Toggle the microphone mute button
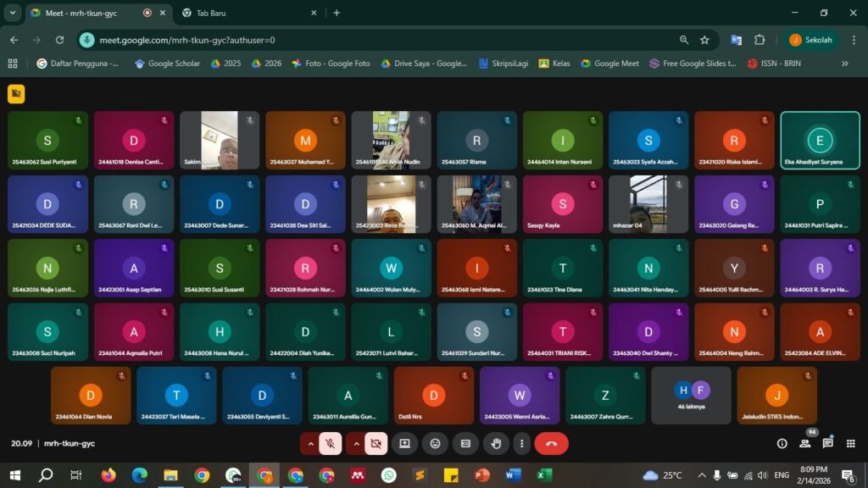The image size is (868, 488). (x=331, y=443)
